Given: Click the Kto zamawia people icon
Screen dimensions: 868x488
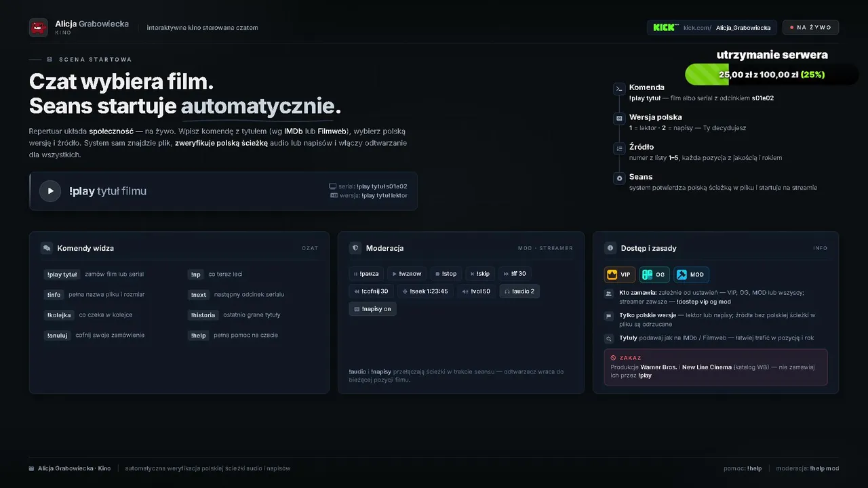Looking at the screenshot, I should (608, 294).
